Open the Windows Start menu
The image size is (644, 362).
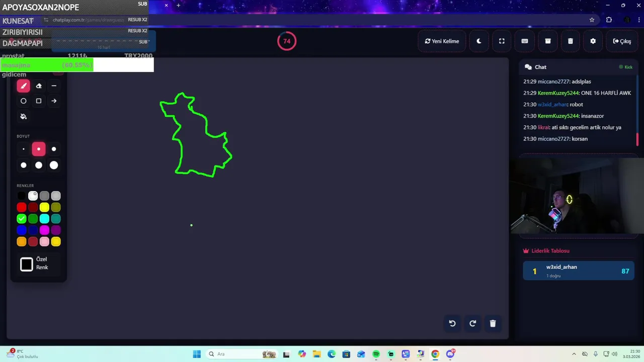tap(197, 354)
